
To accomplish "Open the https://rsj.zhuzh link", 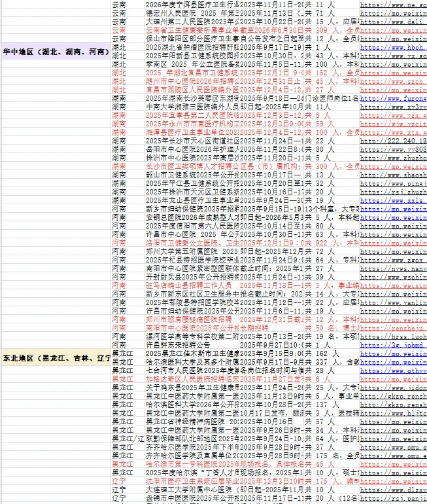I will 393,192.
